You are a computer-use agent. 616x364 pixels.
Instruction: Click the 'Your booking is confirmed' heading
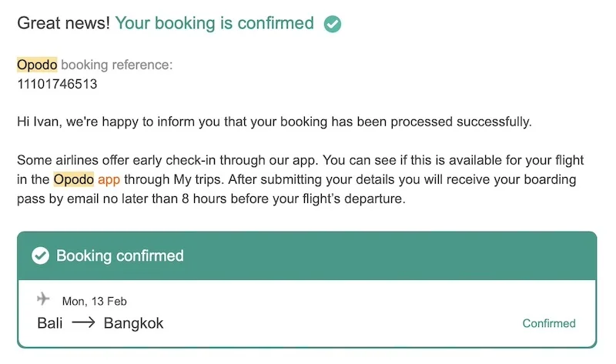point(214,23)
